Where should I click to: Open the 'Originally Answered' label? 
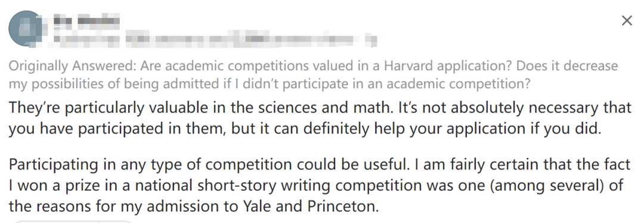[66, 66]
